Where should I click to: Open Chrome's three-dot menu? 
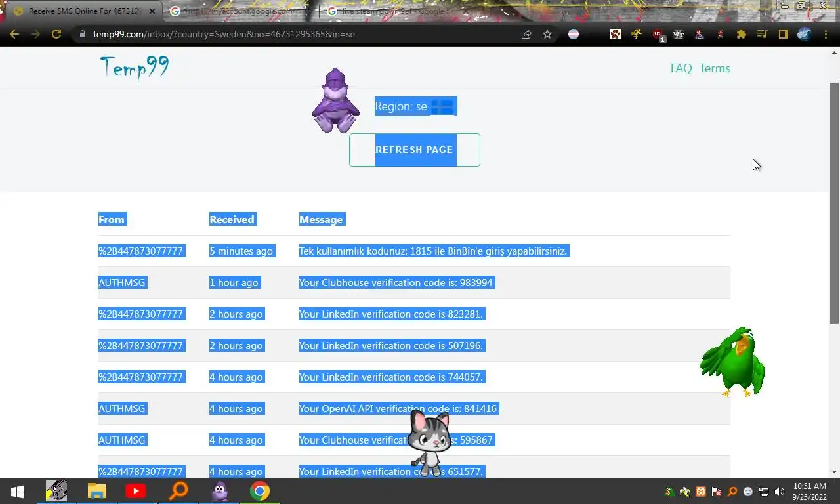(x=826, y=34)
